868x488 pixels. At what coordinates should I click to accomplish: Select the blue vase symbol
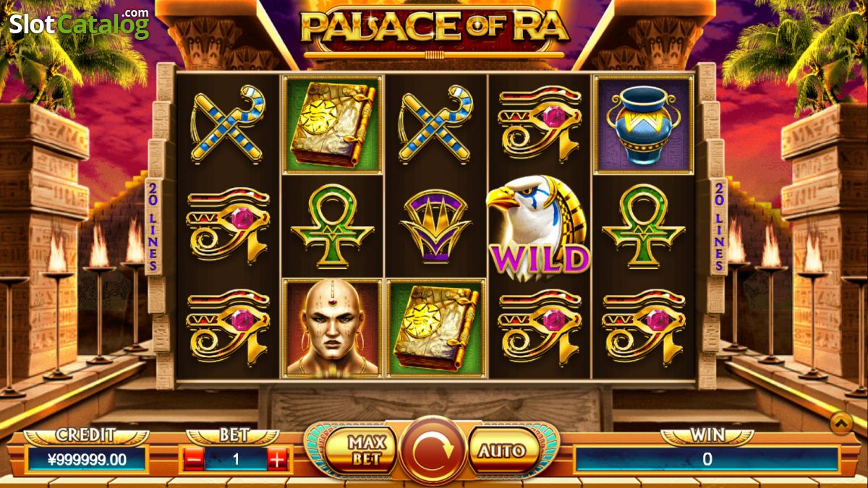(x=643, y=124)
